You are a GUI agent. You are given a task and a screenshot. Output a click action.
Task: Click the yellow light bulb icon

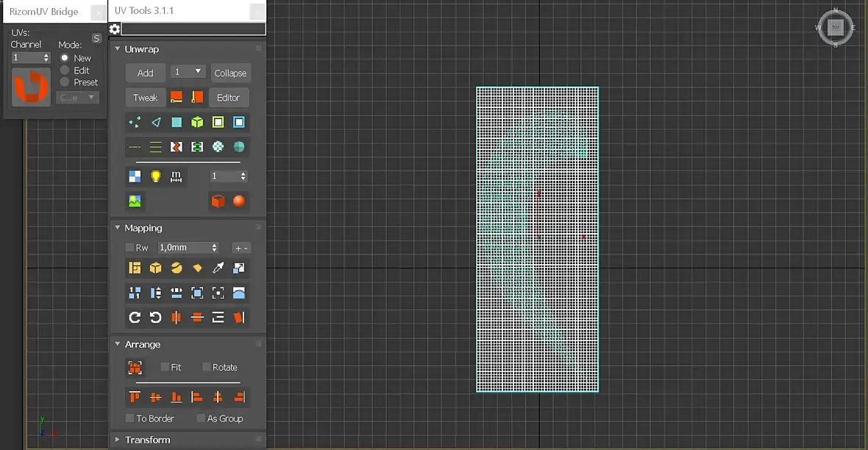(155, 176)
